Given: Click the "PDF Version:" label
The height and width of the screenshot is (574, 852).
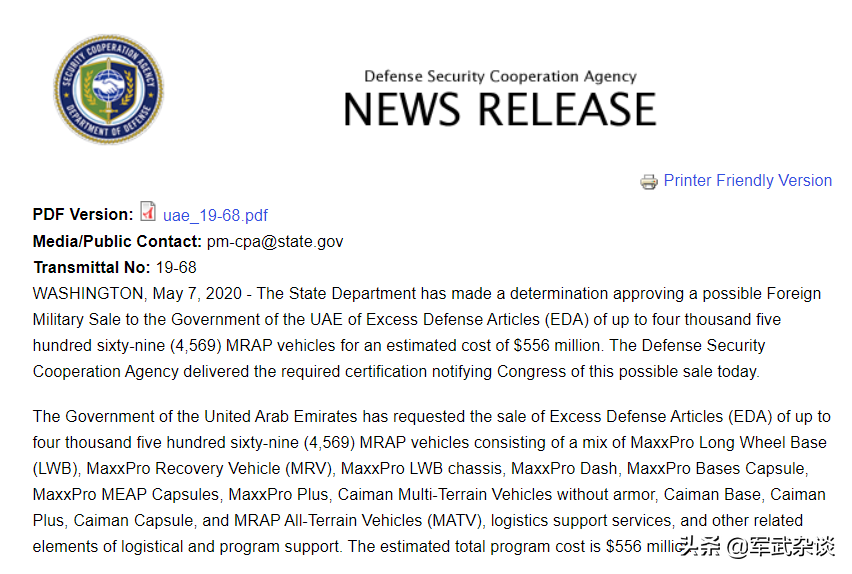Looking at the screenshot, I should pyautogui.click(x=82, y=215).
